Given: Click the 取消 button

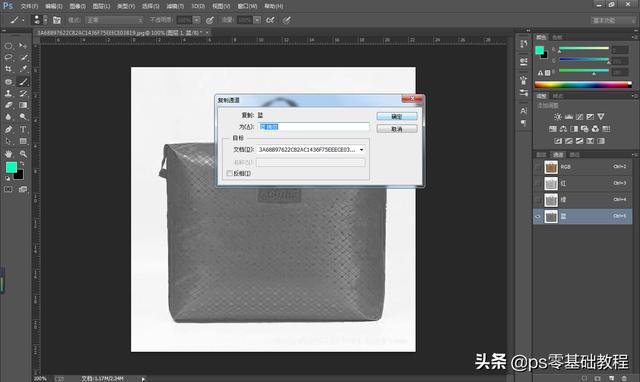Looking at the screenshot, I should pos(397,129).
